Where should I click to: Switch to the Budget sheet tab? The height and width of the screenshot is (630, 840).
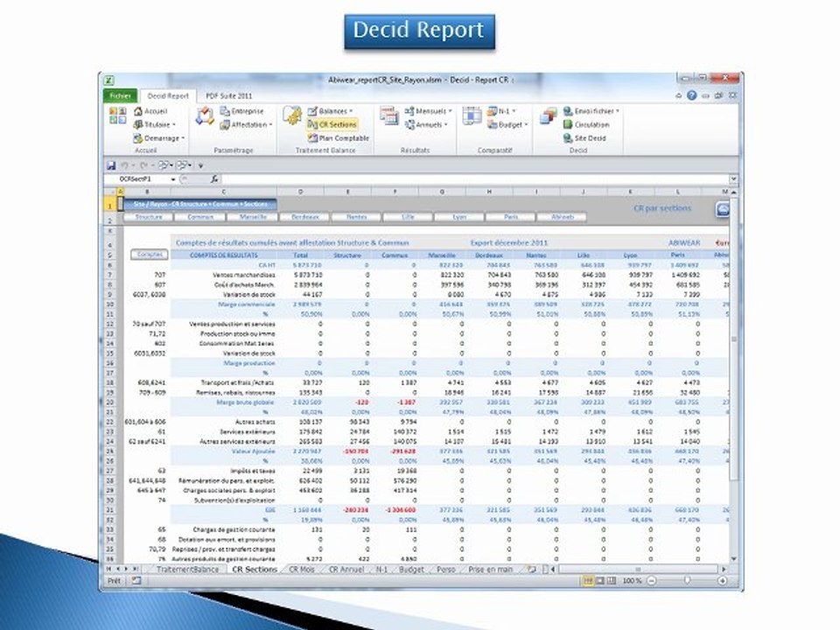(411, 570)
